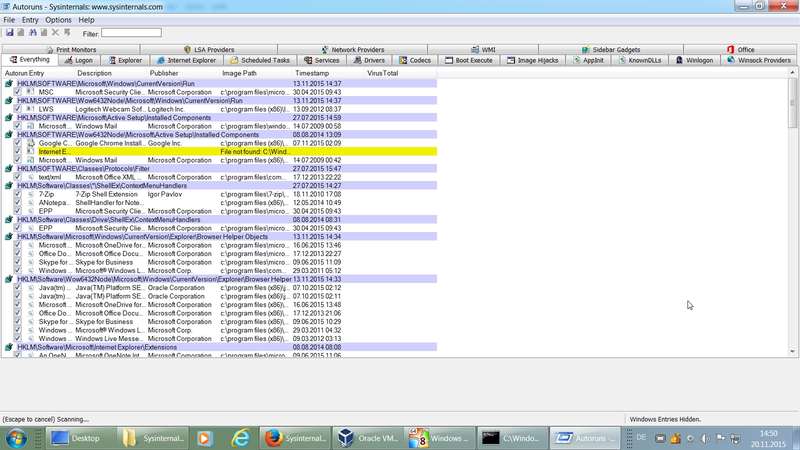Switch to the Scheduled Tasks tab
This screenshot has height=450, width=800.
tap(259, 60)
